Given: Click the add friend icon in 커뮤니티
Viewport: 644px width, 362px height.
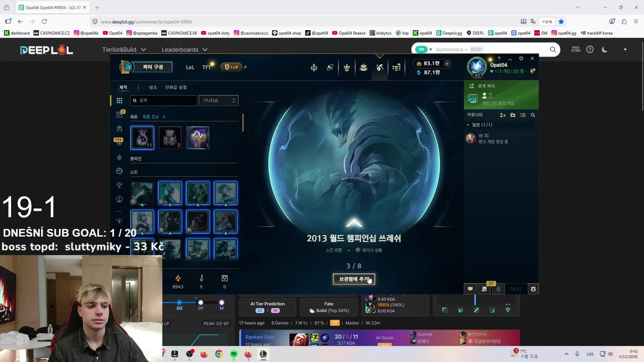Looking at the screenshot, I should (503, 115).
